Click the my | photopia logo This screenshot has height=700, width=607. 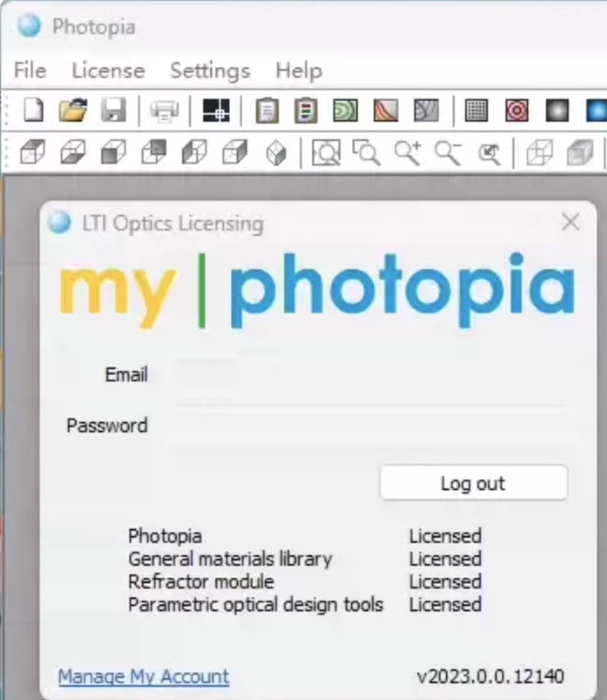pos(317,291)
